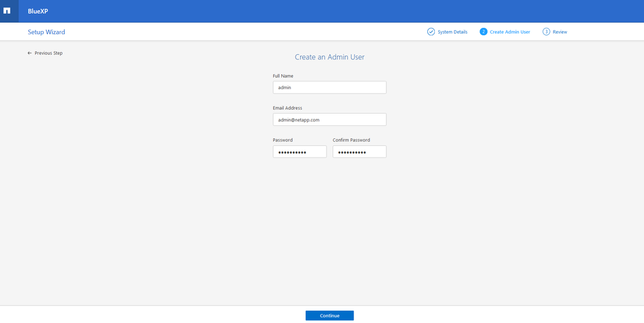
Task: Click the Previous Step left arrow icon
Action: (x=30, y=53)
